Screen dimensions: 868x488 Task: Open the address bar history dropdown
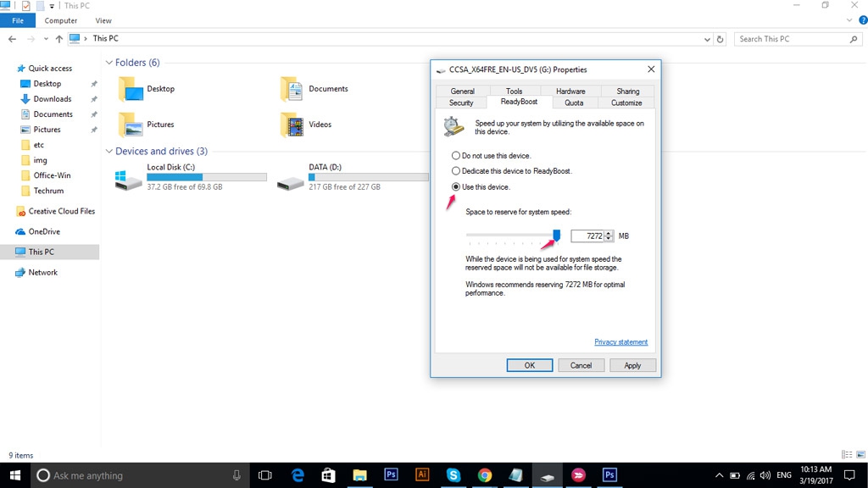click(708, 39)
